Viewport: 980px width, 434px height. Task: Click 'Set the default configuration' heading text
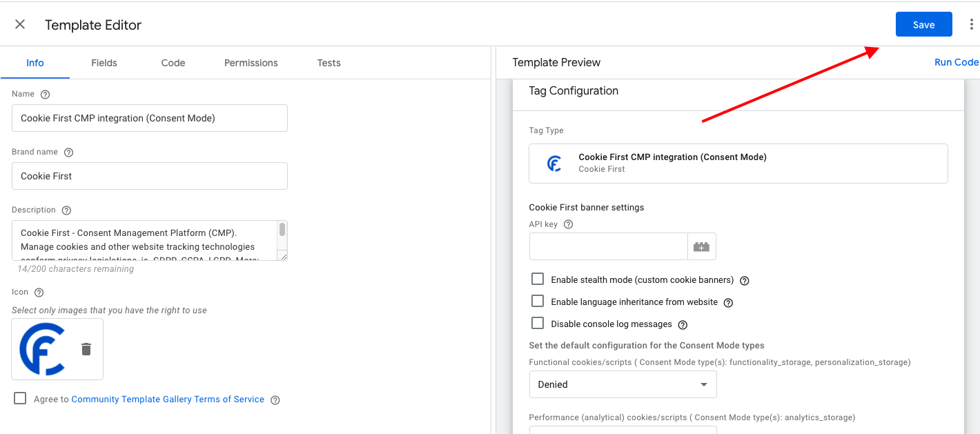pyautogui.click(x=647, y=345)
